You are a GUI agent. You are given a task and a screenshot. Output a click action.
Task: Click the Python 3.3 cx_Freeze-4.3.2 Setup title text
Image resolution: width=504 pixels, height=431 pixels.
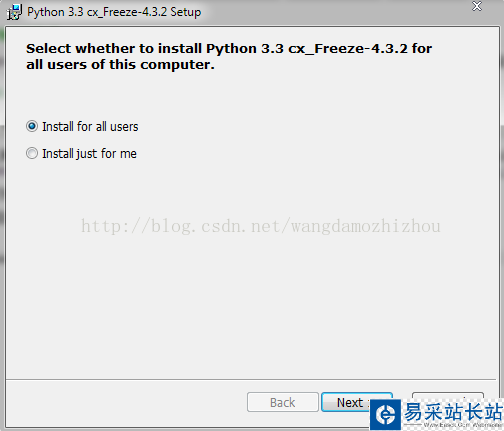[114, 12]
